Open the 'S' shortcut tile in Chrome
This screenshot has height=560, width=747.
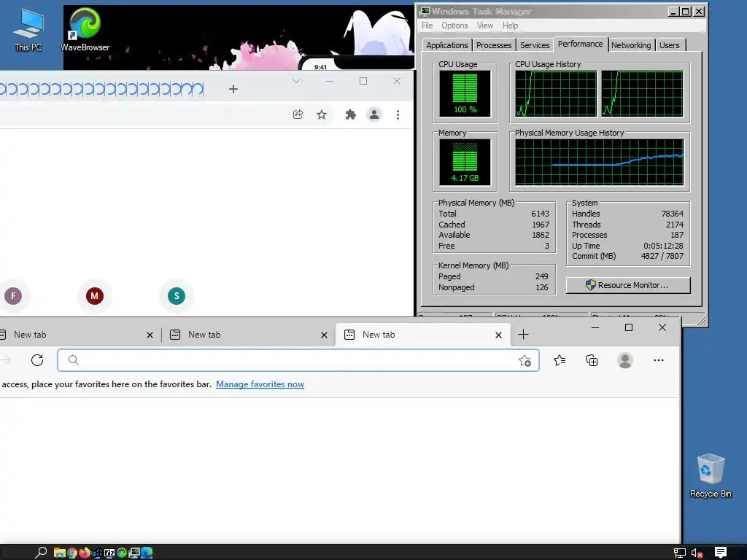(177, 296)
